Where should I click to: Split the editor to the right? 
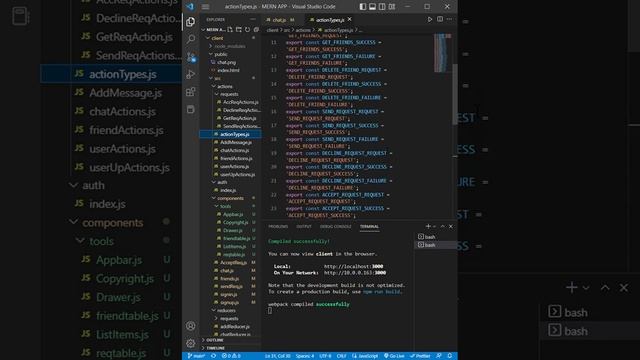440,19
